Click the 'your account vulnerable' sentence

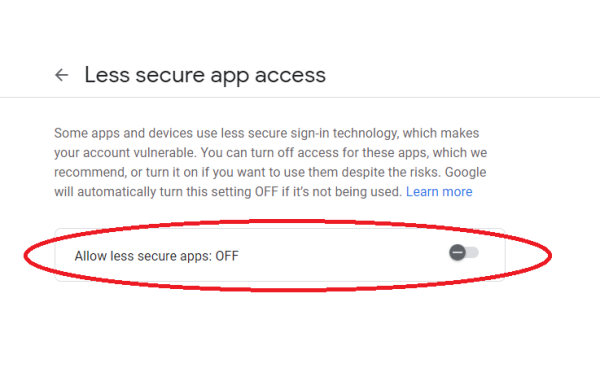125,153
